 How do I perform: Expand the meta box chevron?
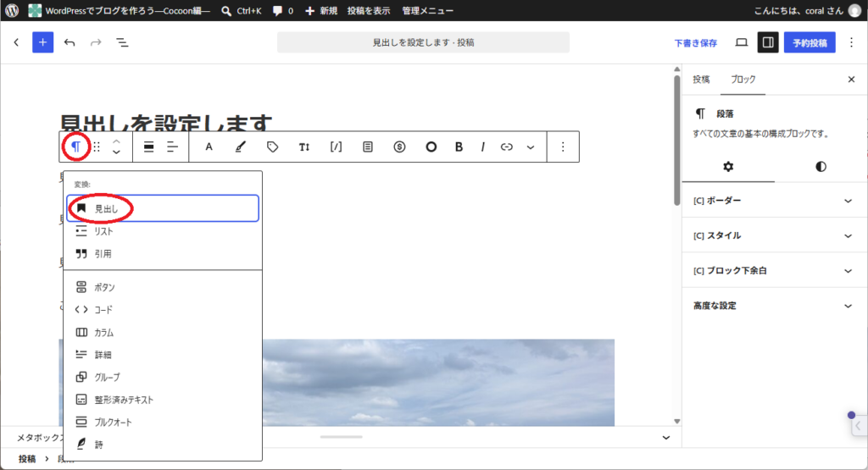click(x=666, y=437)
